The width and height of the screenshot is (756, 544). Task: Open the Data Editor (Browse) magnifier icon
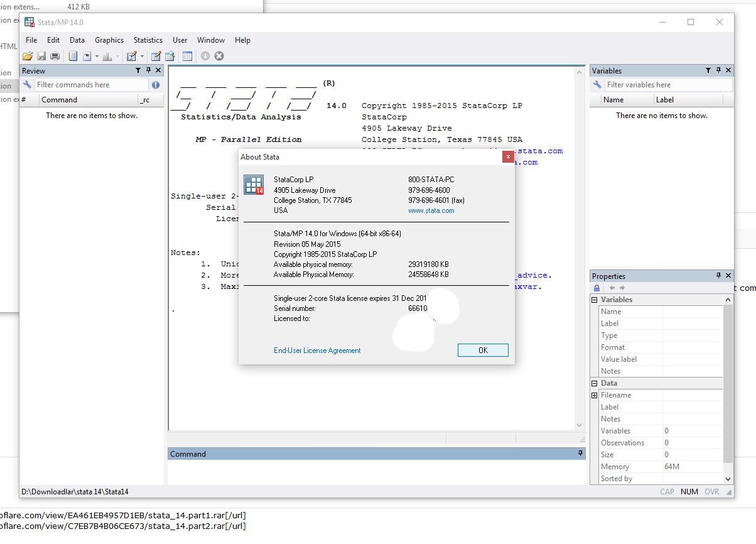(x=170, y=56)
